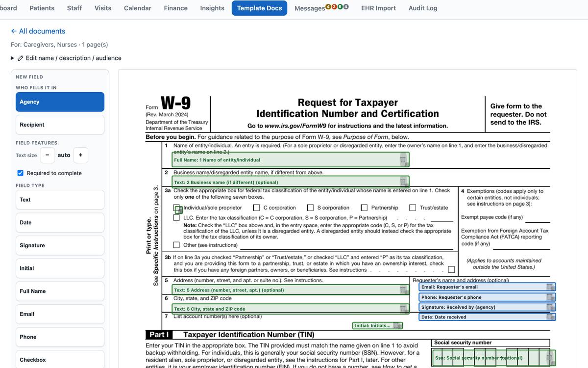Open the Patients tab
588x368 pixels.
pos(42,8)
